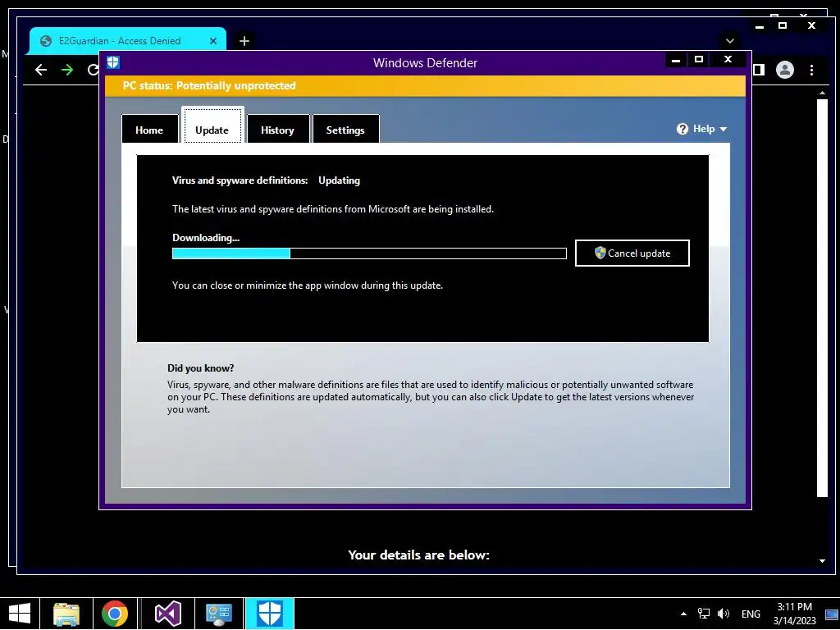Image resolution: width=840 pixels, height=630 pixels.
Task: Reload the page in Chrome
Action: (x=94, y=71)
